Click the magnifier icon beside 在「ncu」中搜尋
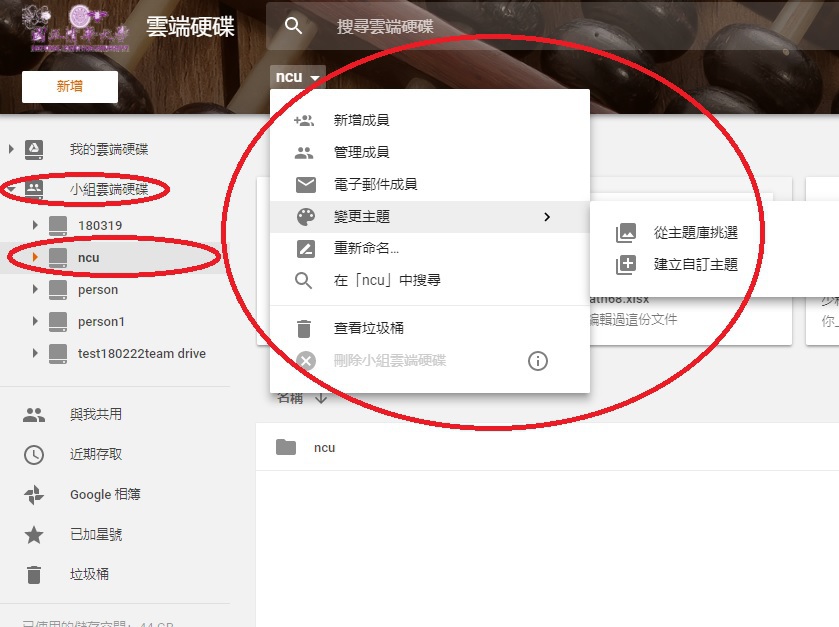The image size is (839, 627). click(303, 280)
